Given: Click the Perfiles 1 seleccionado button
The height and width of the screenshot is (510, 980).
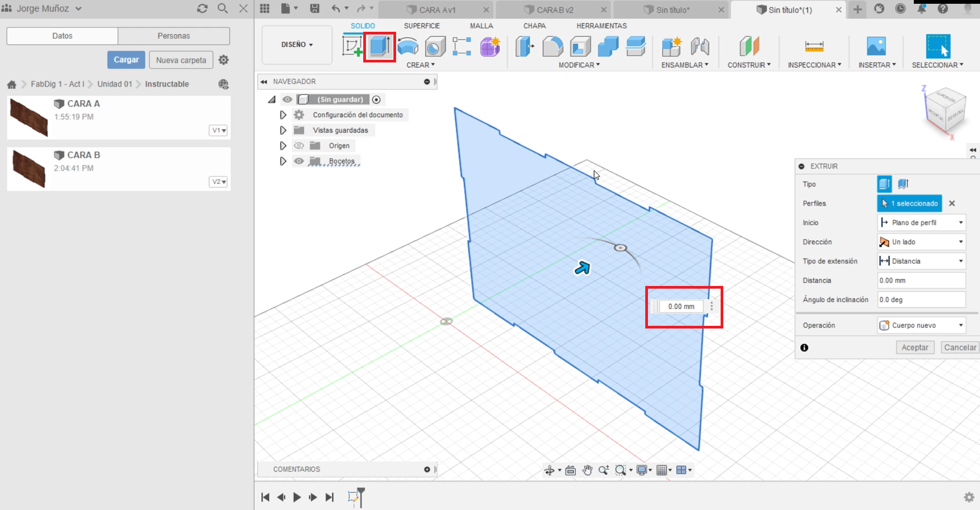Looking at the screenshot, I should (x=910, y=203).
